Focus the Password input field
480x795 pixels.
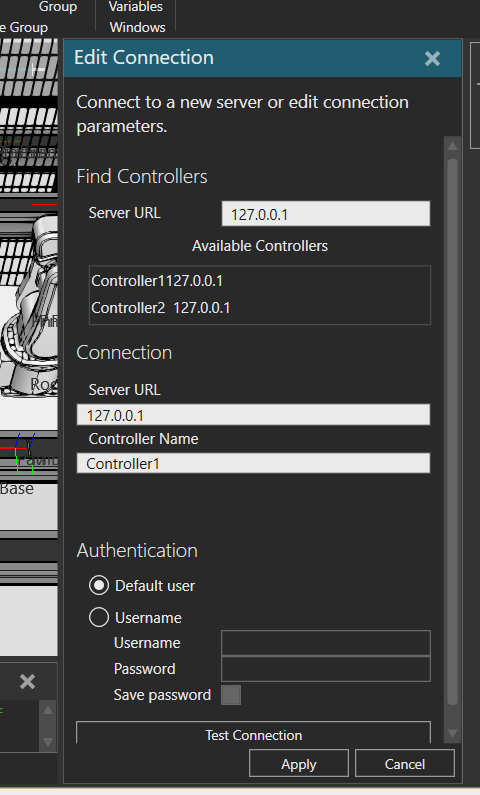point(326,669)
